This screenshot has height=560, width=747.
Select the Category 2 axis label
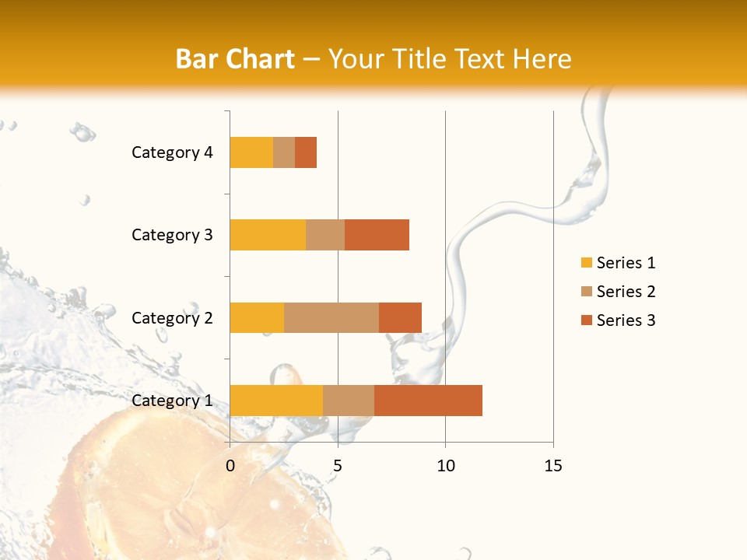click(172, 317)
